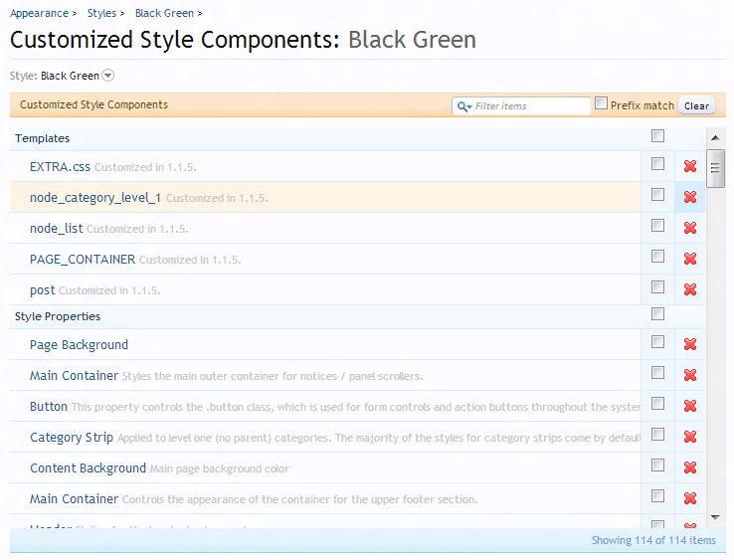
Task: Delete Category Strip customization
Action: [x=690, y=437]
